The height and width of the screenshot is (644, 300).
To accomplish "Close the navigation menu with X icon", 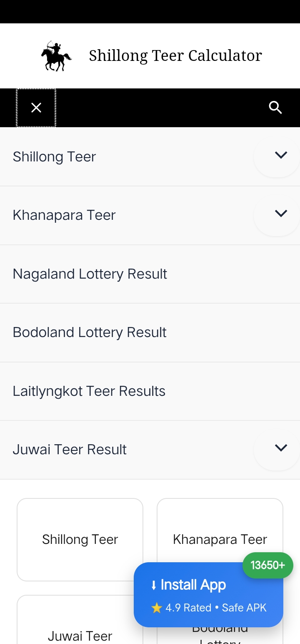I will [x=36, y=108].
